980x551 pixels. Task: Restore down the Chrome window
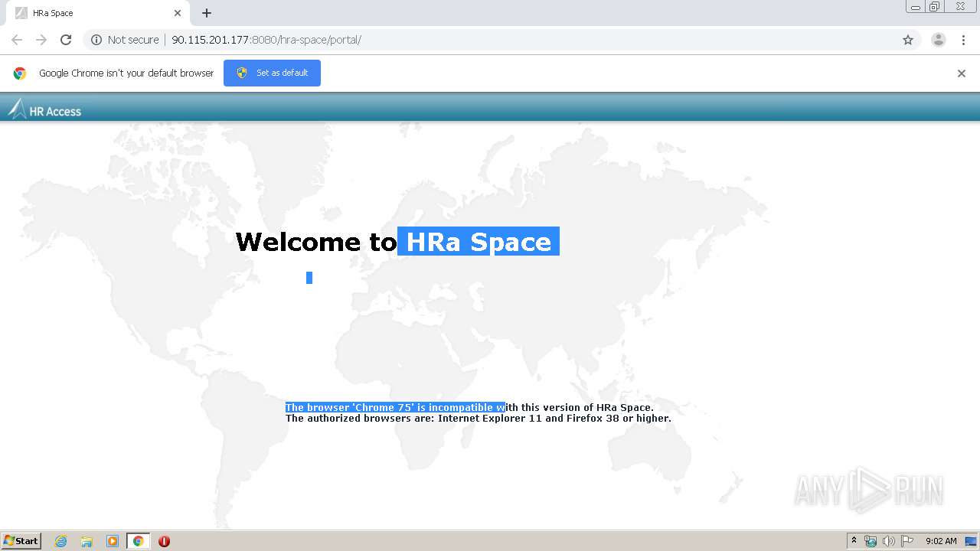(x=935, y=7)
